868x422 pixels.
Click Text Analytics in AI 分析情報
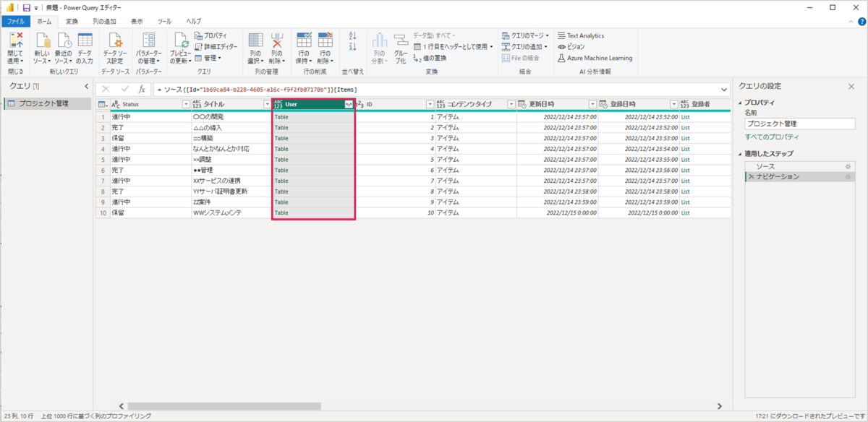coord(580,35)
